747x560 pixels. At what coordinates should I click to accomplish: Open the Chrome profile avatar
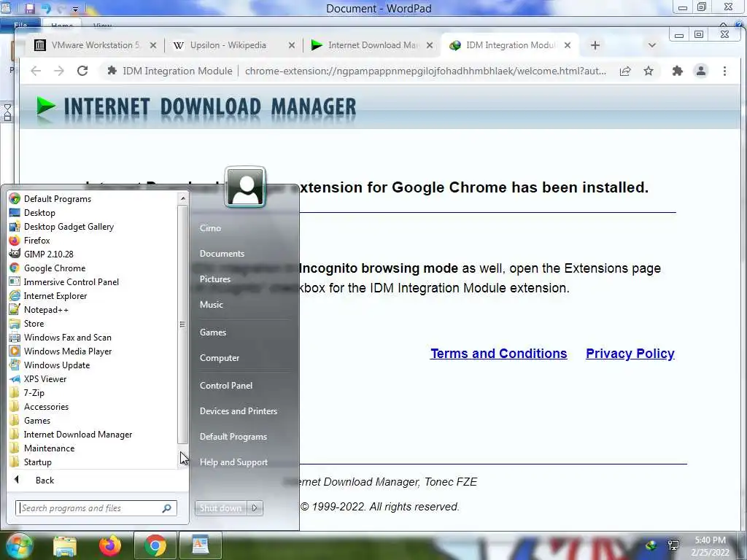701,71
